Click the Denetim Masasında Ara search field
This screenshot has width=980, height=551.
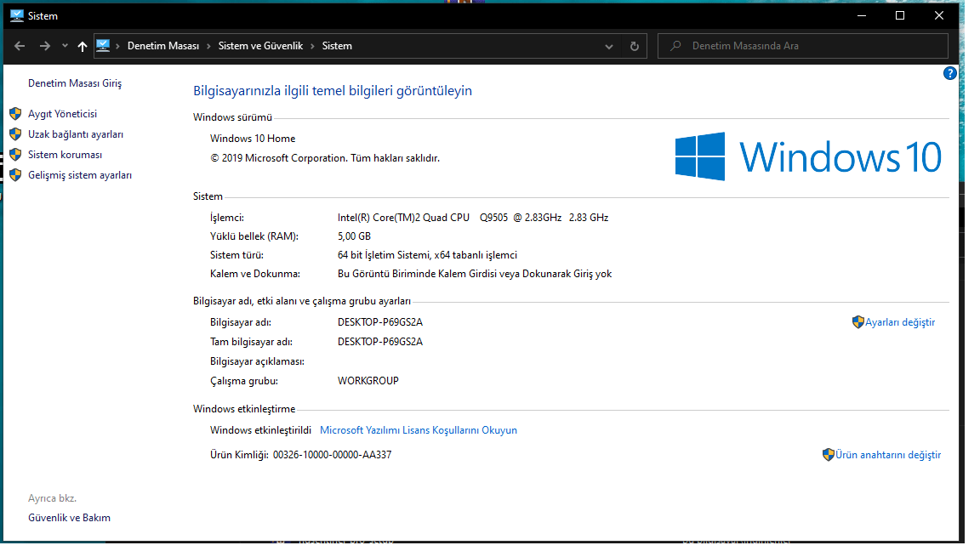pos(803,46)
